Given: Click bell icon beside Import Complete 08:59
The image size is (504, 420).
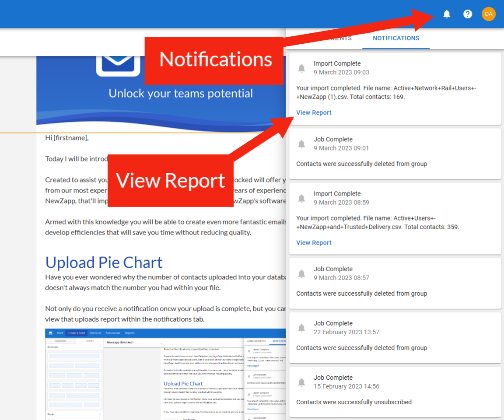Looking at the screenshot, I should coord(301,198).
